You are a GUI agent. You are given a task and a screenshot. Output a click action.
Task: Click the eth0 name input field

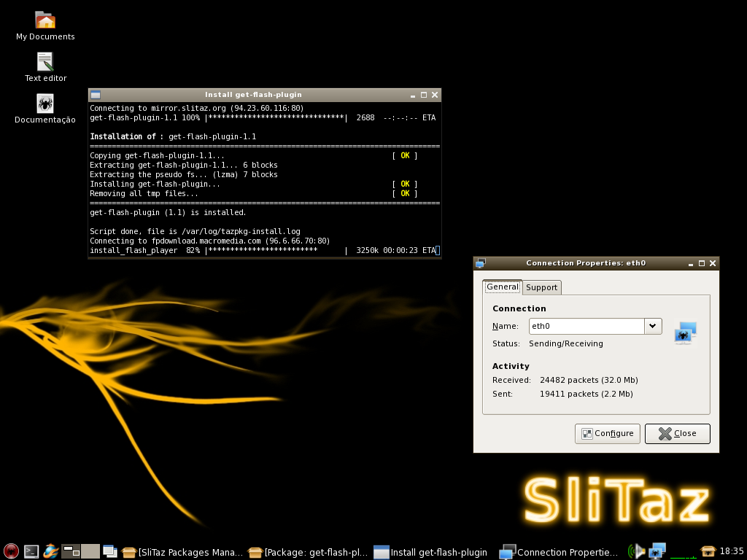(x=587, y=326)
